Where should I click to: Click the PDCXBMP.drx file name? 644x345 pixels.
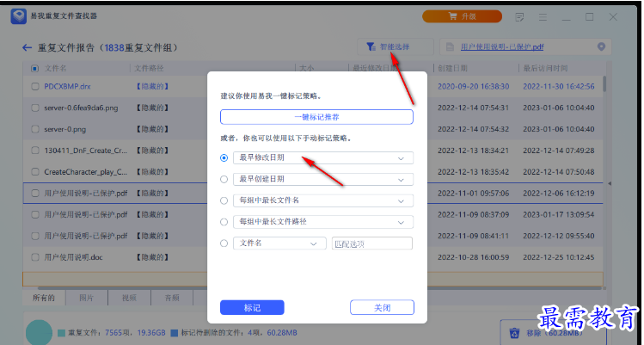67,86
